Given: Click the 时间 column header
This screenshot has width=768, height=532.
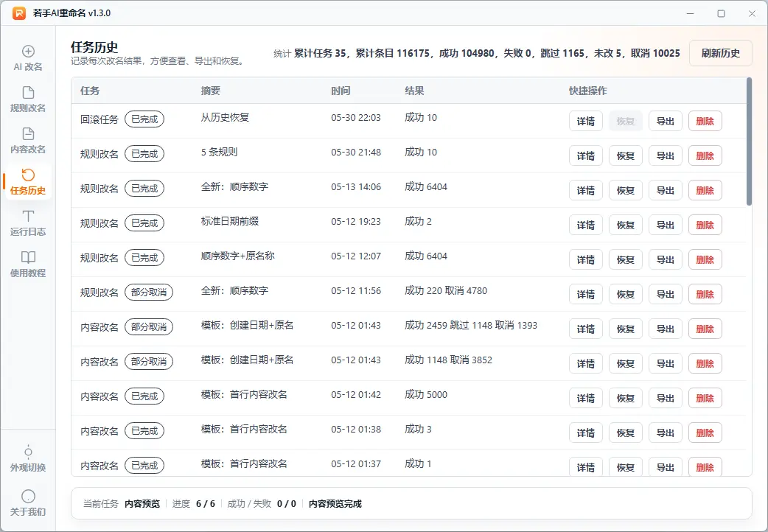Looking at the screenshot, I should coord(341,91).
